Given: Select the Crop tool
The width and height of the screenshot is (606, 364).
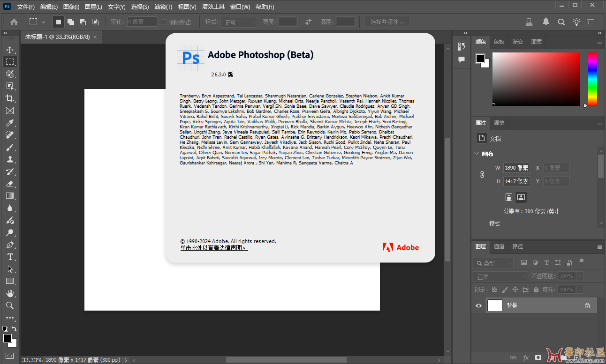Looking at the screenshot, I should 10,98.
